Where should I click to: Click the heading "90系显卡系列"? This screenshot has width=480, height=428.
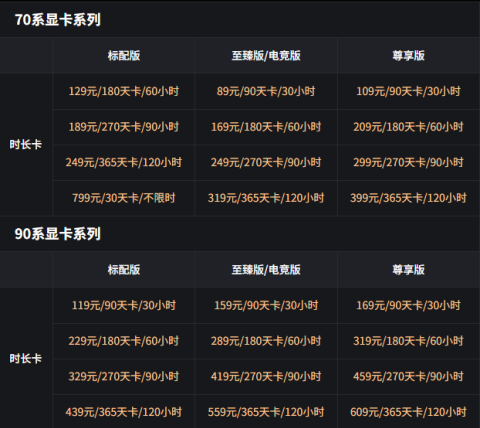point(58,234)
